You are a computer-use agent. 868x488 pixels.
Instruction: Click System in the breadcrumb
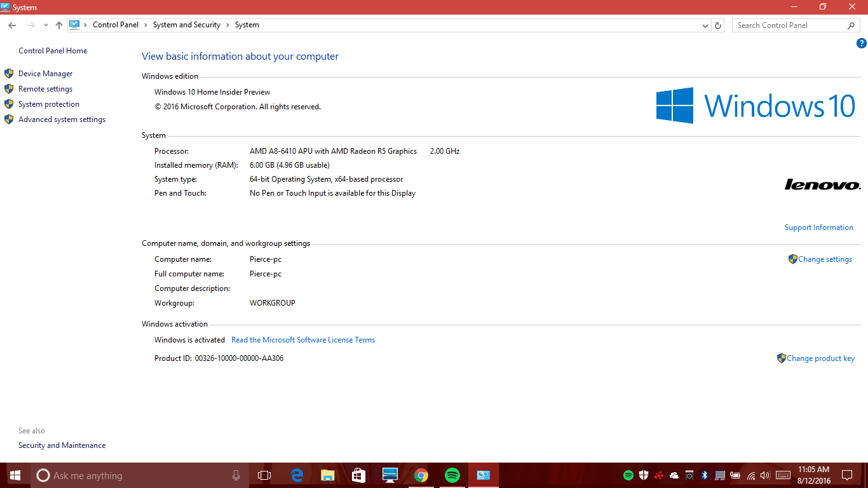[247, 25]
